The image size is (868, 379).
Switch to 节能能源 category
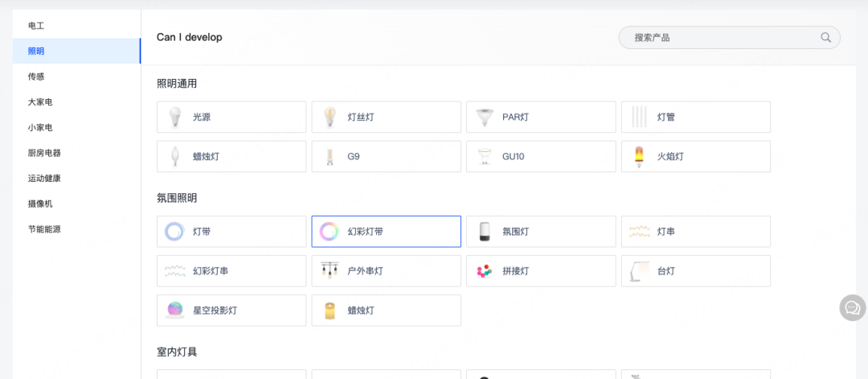[x=77, y=229]
